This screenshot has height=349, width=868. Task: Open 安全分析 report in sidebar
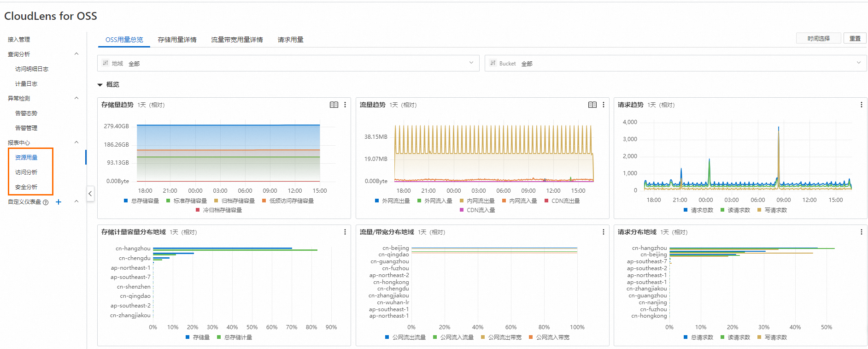26,187
